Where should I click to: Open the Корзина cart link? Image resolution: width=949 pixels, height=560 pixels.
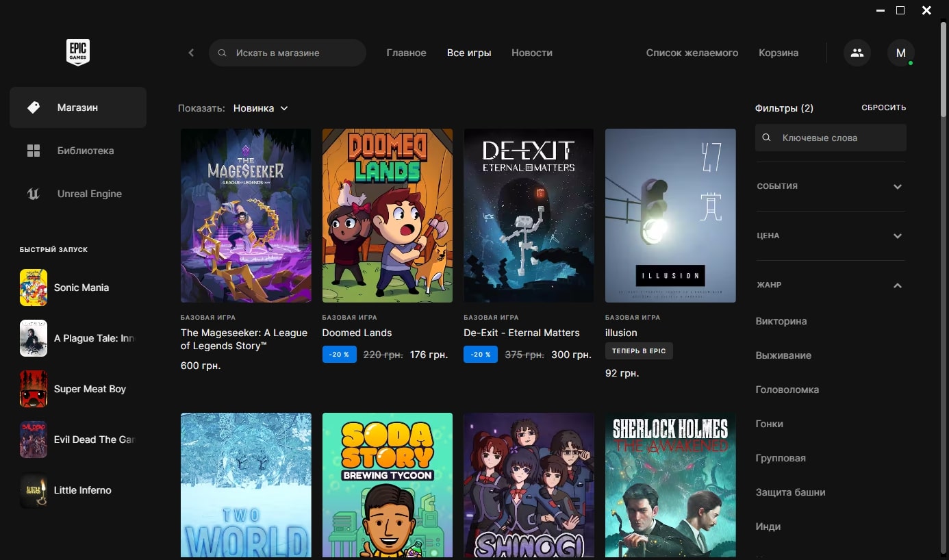coord(779,53)
